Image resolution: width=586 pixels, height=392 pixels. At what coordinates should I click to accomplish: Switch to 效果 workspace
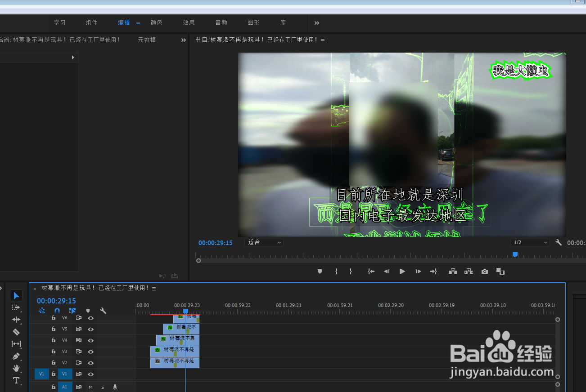point(189,22)
